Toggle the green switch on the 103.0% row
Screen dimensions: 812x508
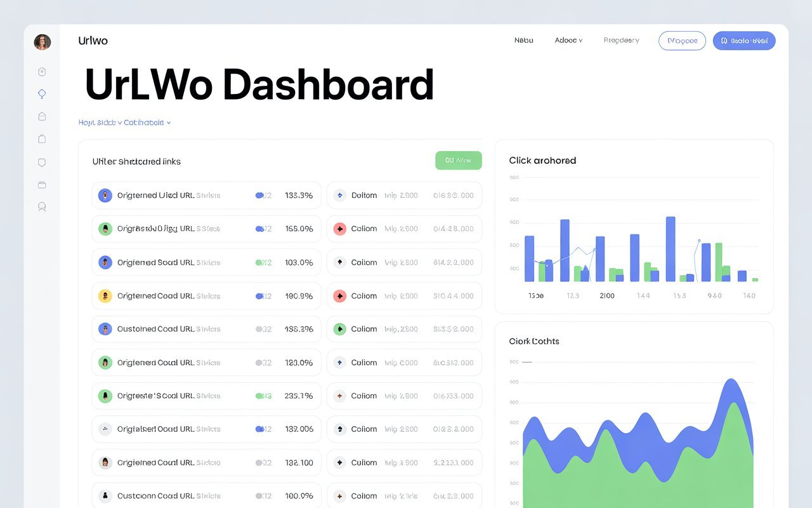tap(259, 262)
